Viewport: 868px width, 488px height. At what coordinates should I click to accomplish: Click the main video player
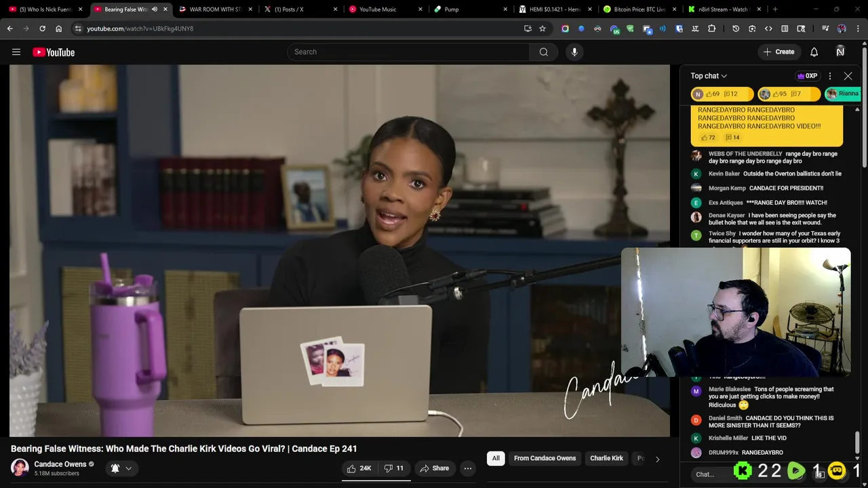coord(340,251)
